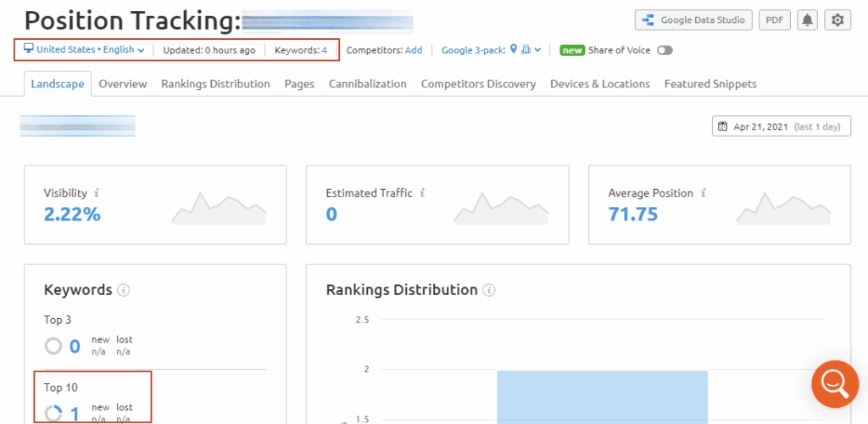Toggle the Share of Voice switch

pyautogui.click(x=665, y=50)
